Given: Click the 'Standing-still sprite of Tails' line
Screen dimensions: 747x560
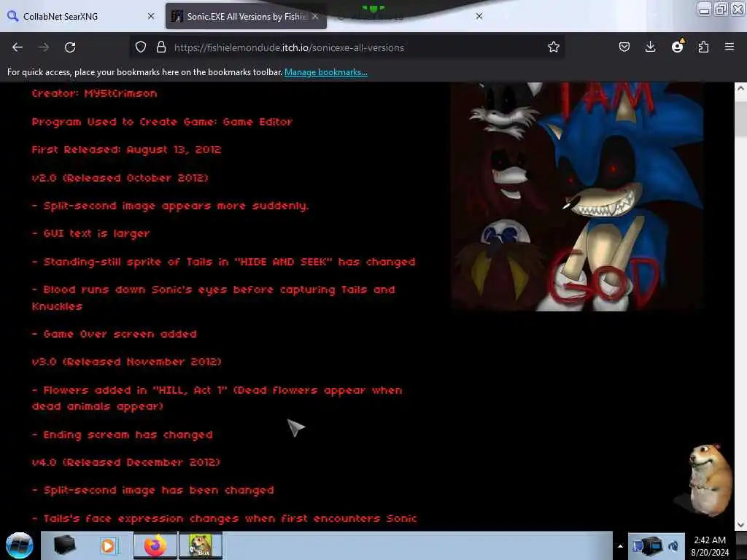Looking at the screenshot, I should click(x=223, y=262).
